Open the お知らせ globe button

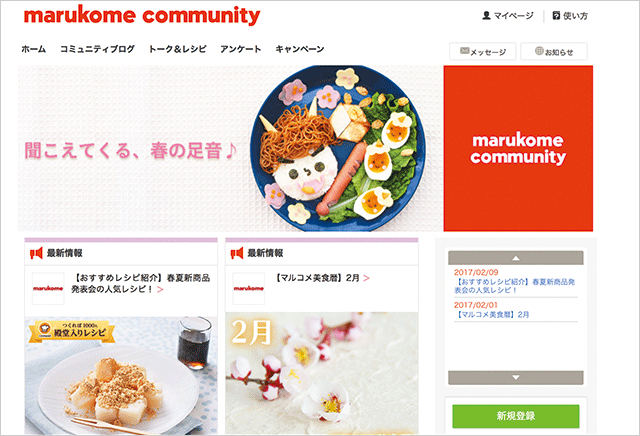[554, 51]
